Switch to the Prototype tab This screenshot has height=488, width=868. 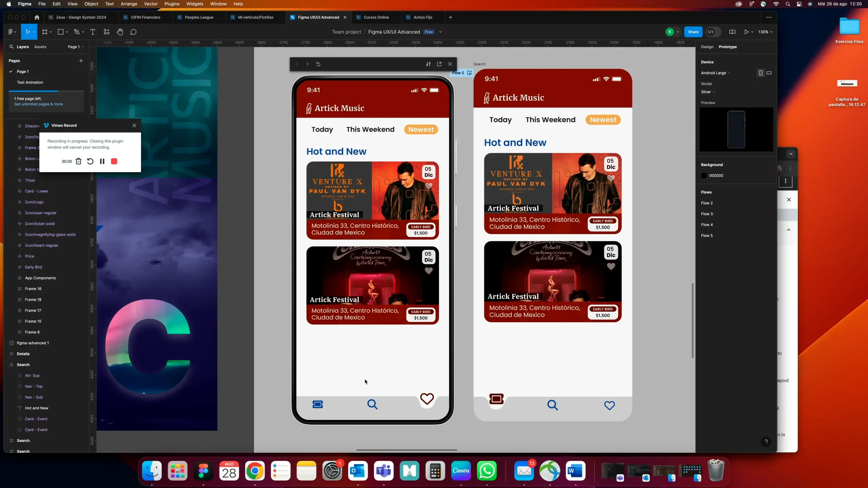[x=729, y=47]
